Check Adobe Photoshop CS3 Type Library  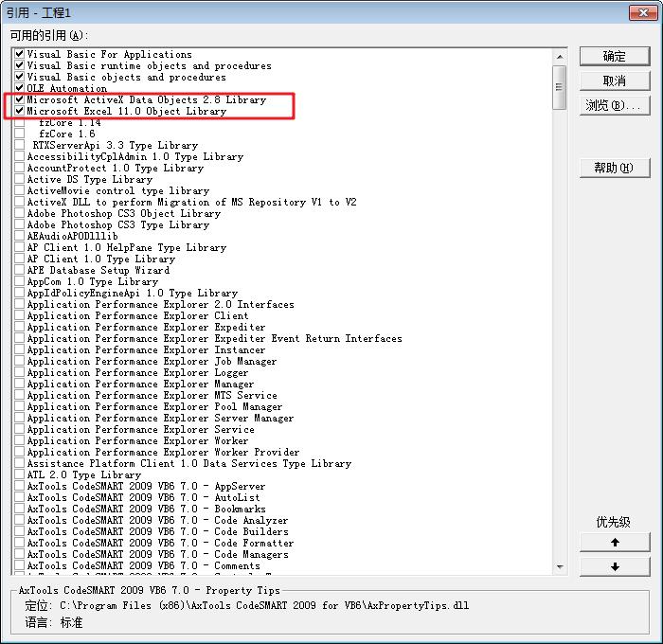point(20,224)
